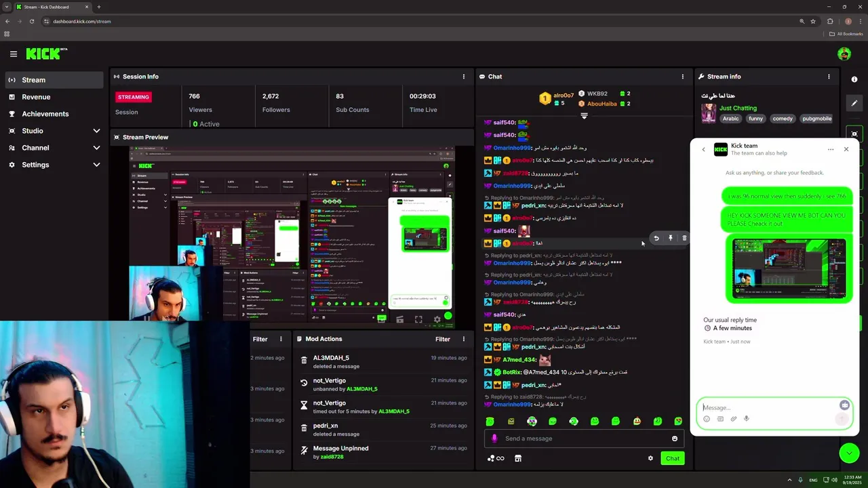
Task: Click the info icon on the right rail
Action: [854, 79]
